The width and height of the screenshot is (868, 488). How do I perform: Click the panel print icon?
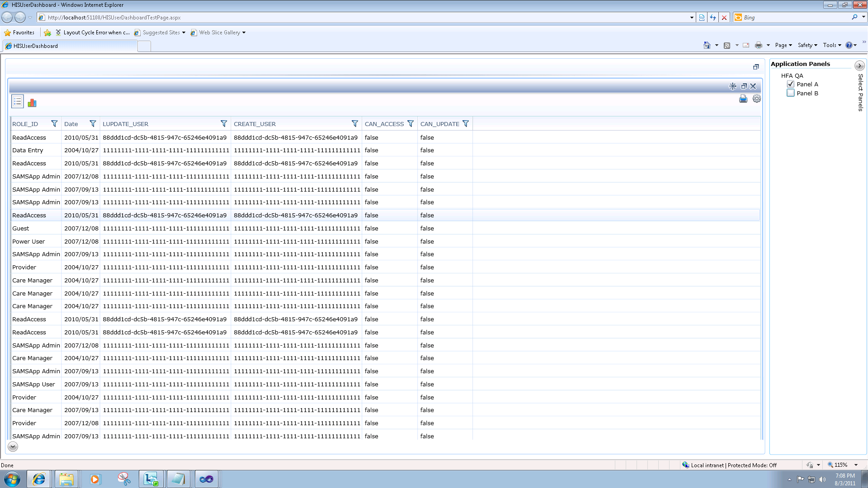(x=743, y=99)
